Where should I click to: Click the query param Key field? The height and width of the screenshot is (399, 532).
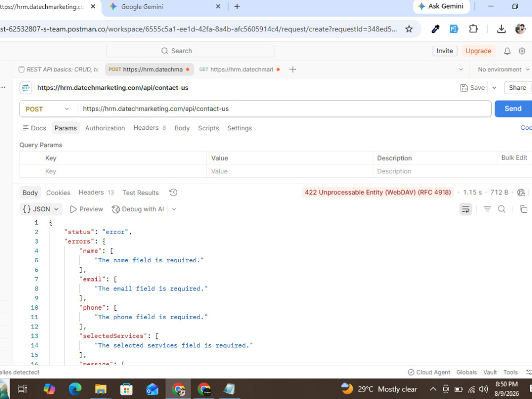[124, 171]
